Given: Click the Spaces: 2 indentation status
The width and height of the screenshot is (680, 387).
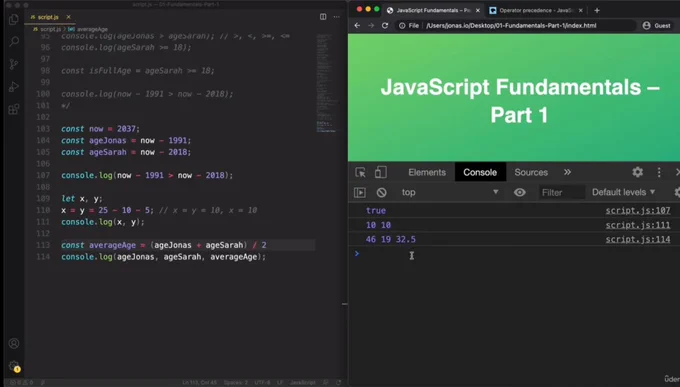Looking at the screenshot, I should tap(235, 383).
